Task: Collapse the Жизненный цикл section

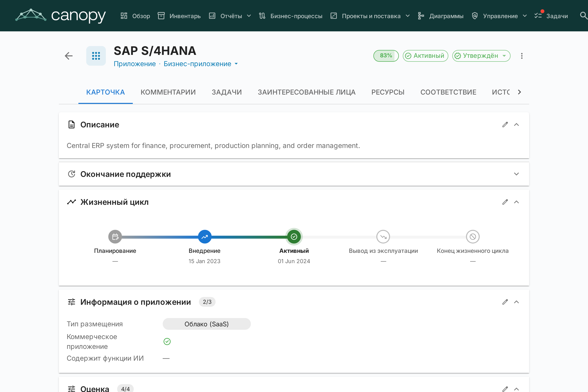Action: tap(516, 202)
